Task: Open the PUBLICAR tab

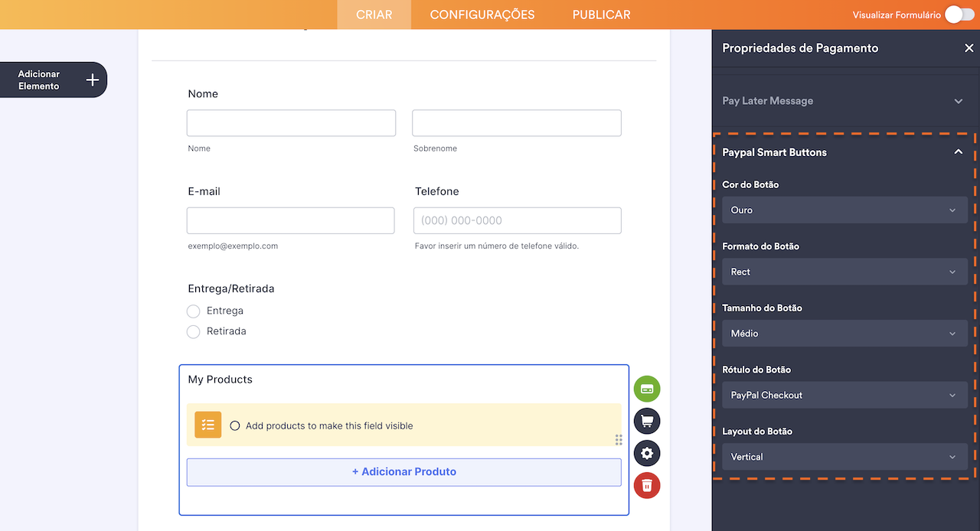Action: (x=600, y=14)
